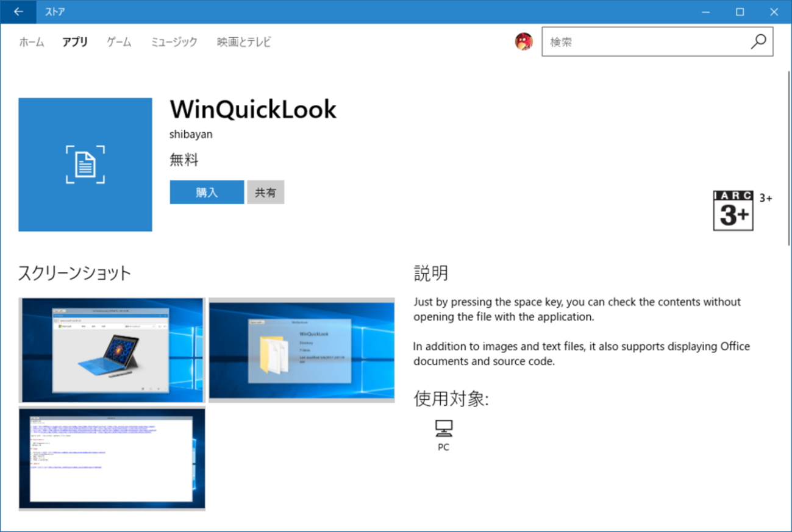Click the 'In addition to images' paragraph
This screenshot has height=532, width=792.
coord(582,354)
